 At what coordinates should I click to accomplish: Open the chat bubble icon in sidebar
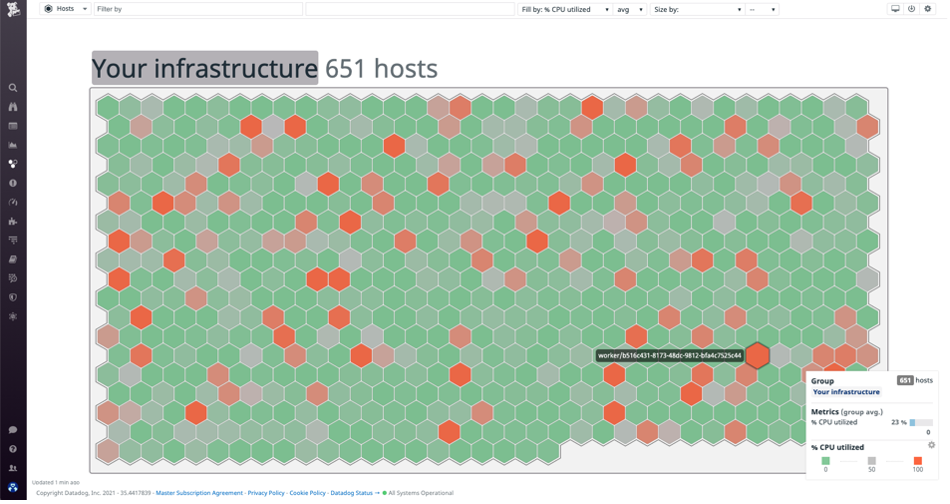click(13, 429)
